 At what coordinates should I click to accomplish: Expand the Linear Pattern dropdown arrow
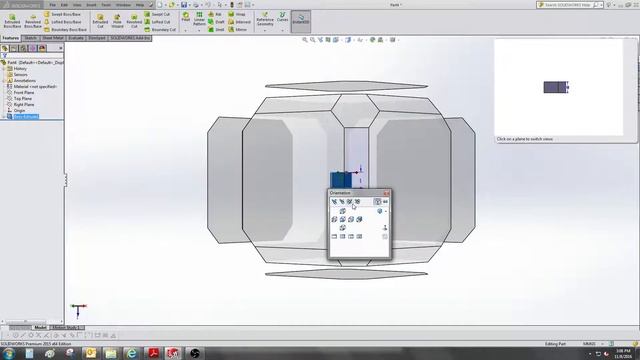coord(199,31)
